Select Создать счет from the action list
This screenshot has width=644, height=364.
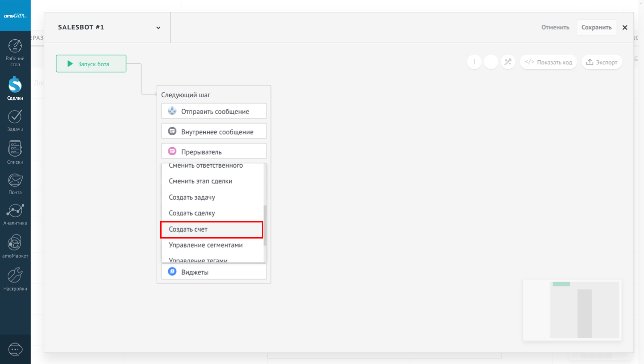pos(211,230)
